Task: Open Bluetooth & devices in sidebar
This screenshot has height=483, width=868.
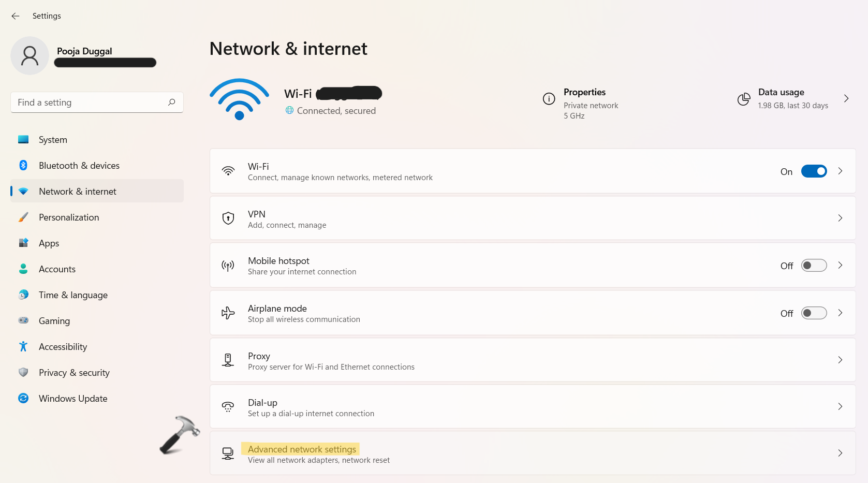Action: click(79, 166)
